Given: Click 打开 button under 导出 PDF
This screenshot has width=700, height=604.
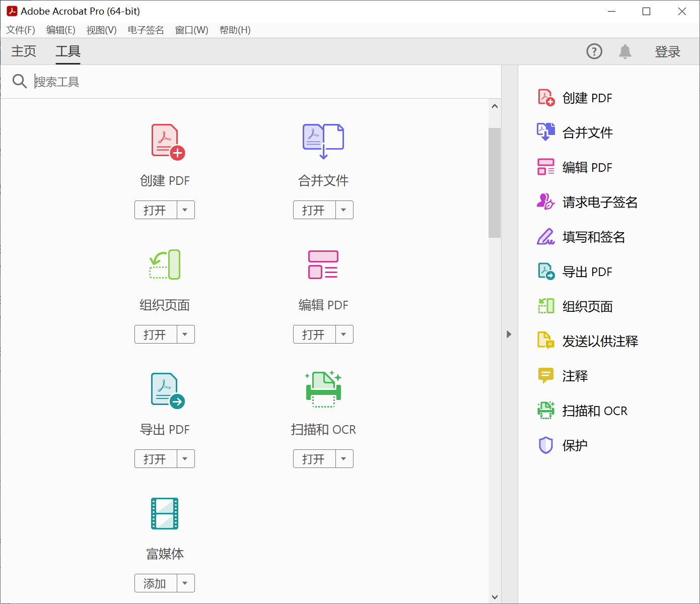Looking at the screenshot, I should point(156,459).
